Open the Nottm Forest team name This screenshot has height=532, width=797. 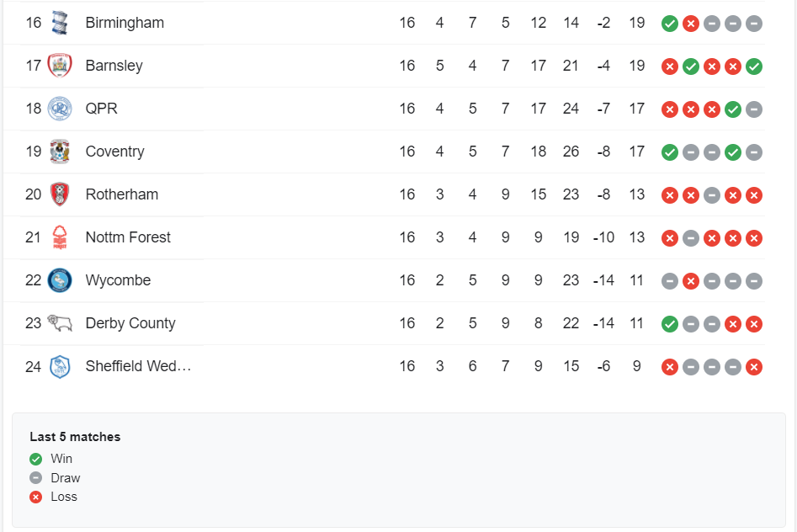(128, 237)
